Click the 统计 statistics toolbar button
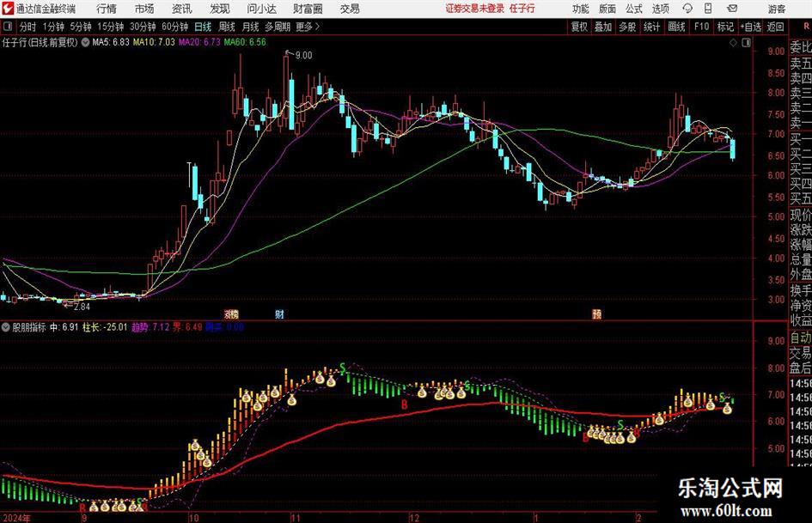Image resolution: width=812 pixels, height=523 pixels. click(651, 27)
